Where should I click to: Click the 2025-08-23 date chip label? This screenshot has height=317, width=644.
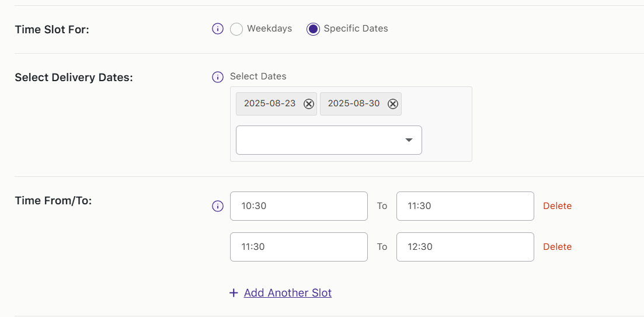[270, 103]
